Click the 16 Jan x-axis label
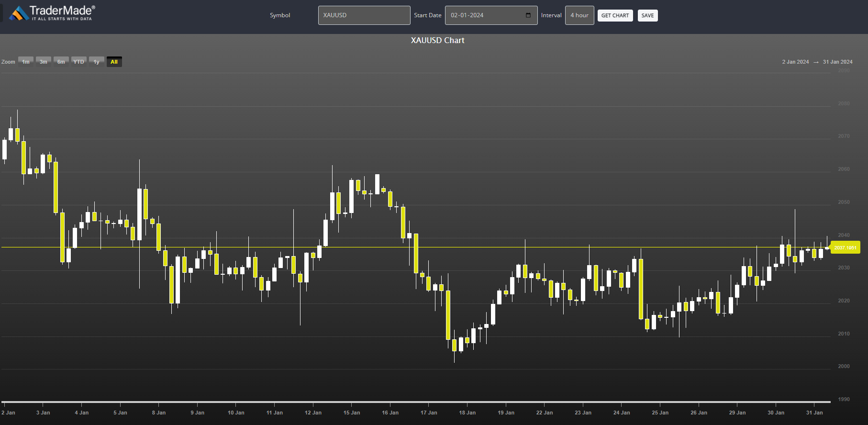 tap(390, 413)
